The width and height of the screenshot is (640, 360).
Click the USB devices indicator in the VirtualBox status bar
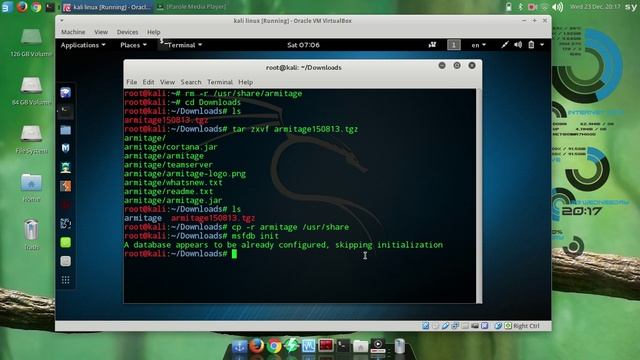[x=445, y=326]
